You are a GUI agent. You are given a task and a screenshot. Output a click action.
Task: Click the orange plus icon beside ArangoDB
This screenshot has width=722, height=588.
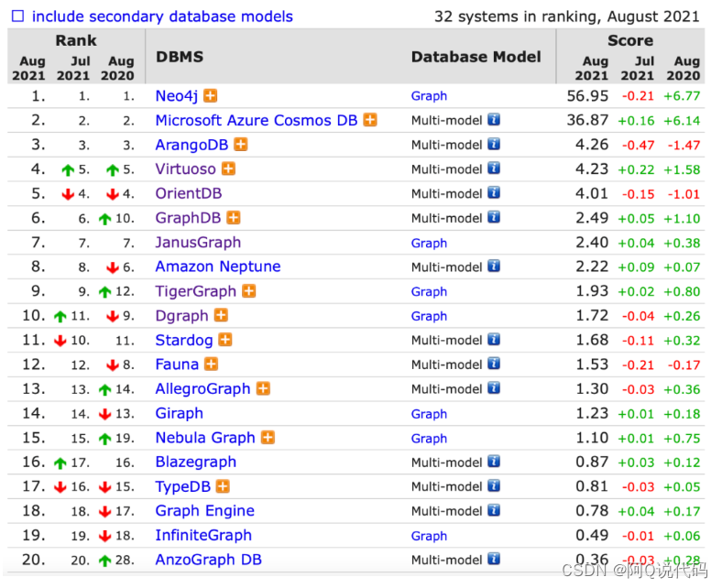[240, 145]
